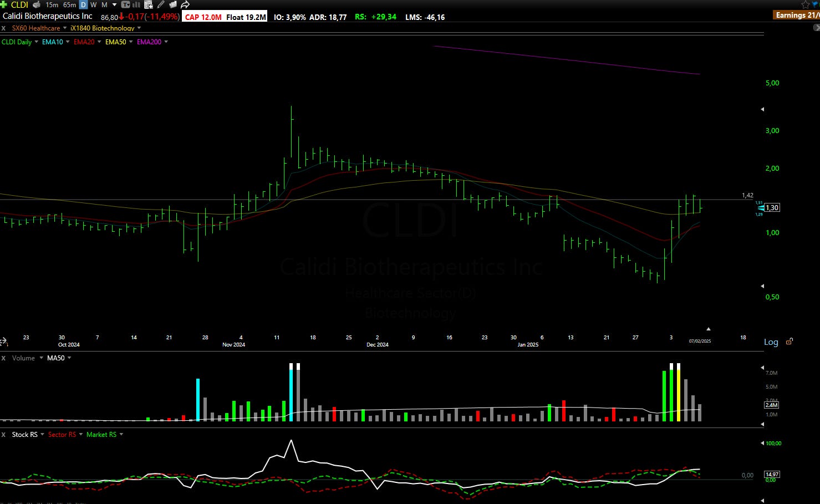Click the Jan 2025 time axis label

point(528,344)
